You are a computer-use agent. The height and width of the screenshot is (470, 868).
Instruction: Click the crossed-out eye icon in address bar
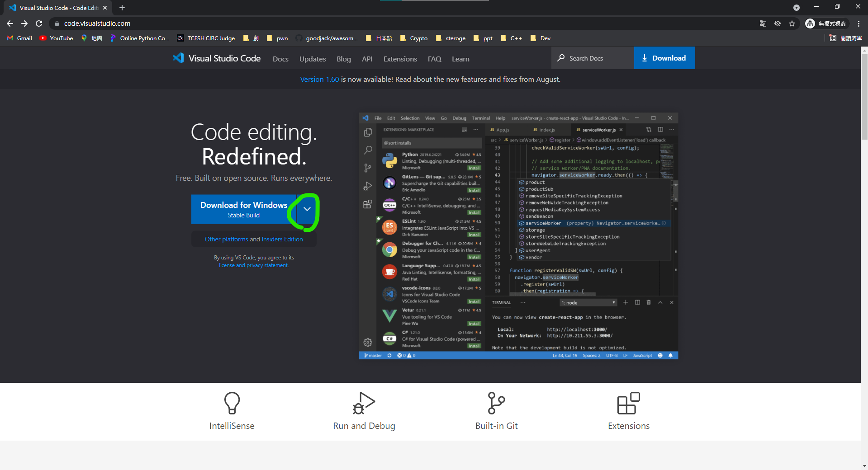[x=778, y=23]
